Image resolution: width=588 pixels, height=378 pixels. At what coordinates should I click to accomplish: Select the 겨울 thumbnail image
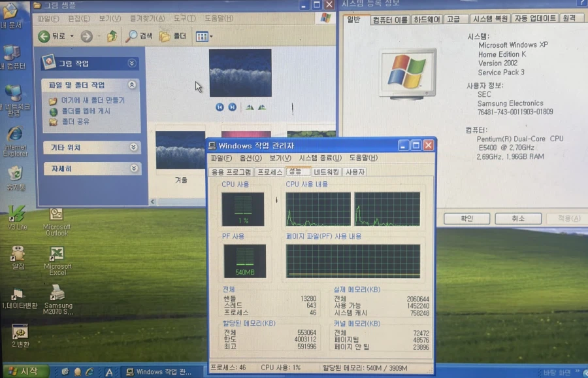point(180,150)
